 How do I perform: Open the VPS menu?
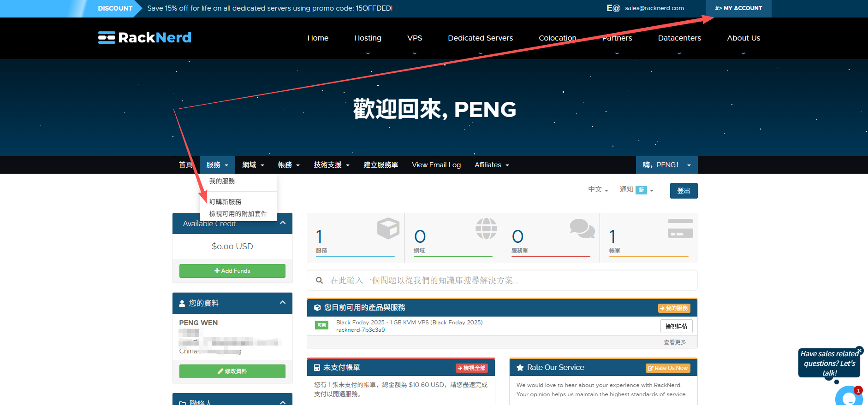pos(415,38)
